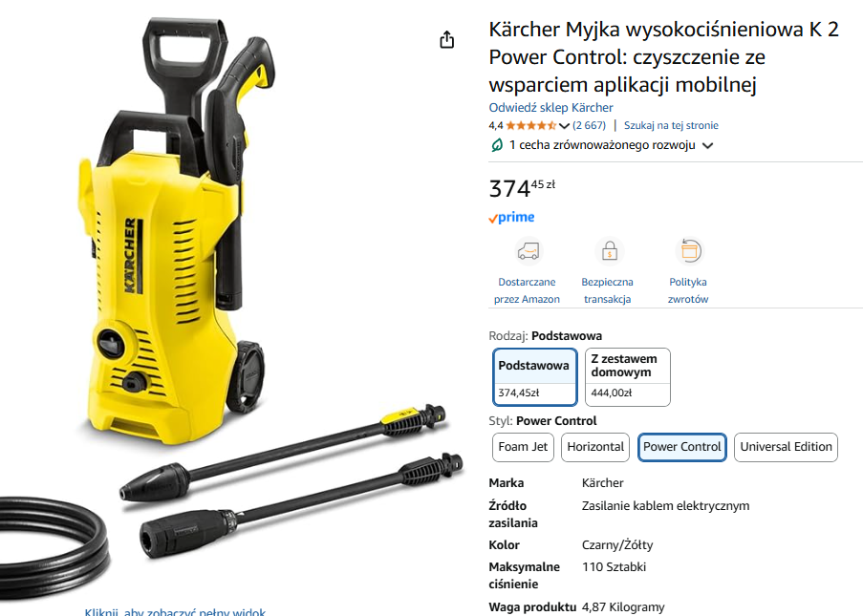Expand the rating breakdown chevron next to stars
Image resolution: width=863 pixels, height=616 pixels.
(x=564, y=126)
